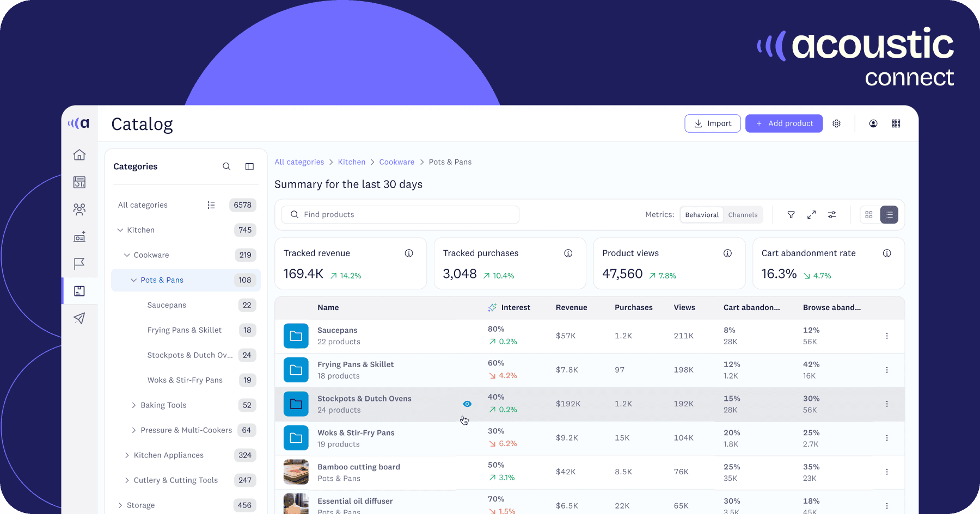Open more options for Bamboo cutting board row
This screenshot has width=980, height=514.
[887, 472]
